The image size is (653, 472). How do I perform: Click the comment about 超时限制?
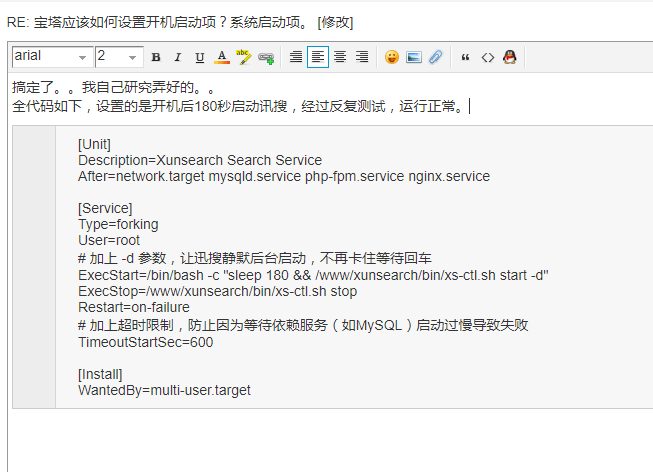(303, 325)
